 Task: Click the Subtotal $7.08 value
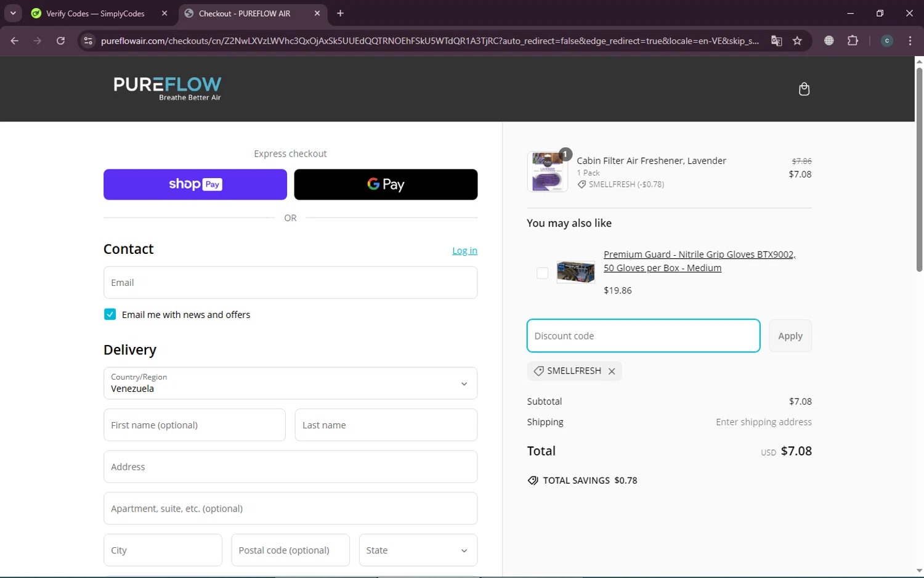(x=800, y=402)
